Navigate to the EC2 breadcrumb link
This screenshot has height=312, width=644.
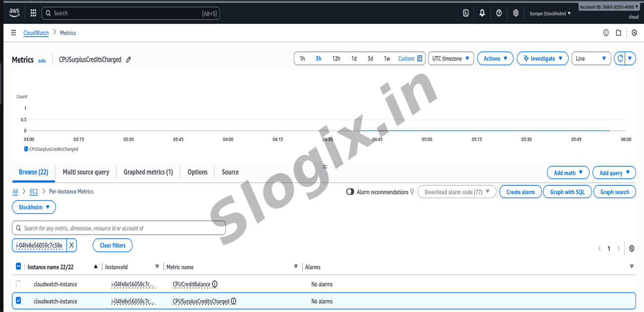(x=34, y=191)
